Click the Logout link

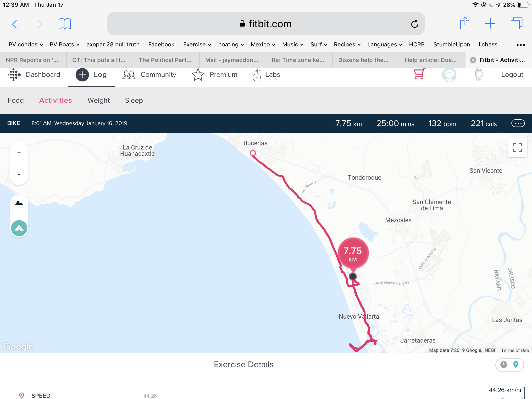(x=512, y=75)
